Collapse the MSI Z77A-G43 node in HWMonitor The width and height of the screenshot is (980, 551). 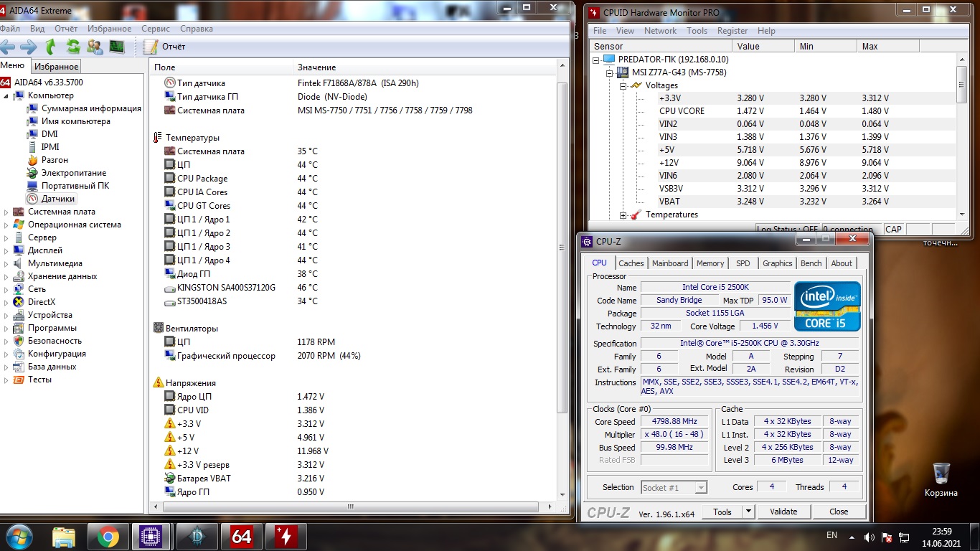point(610,72)
